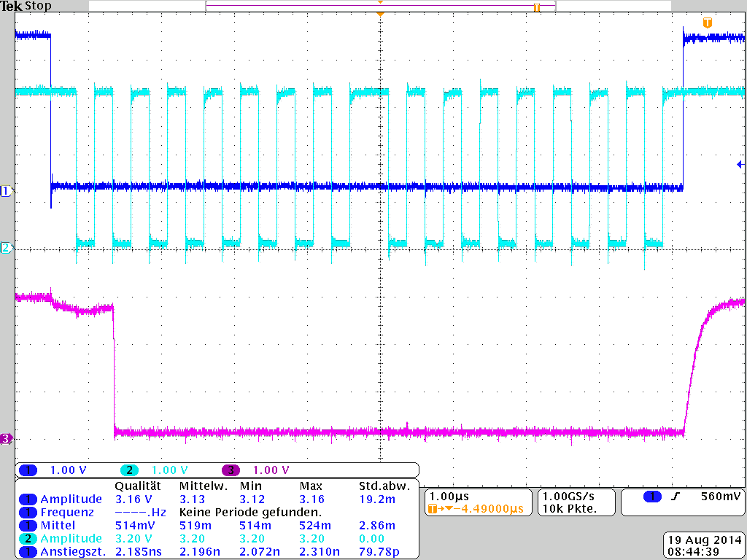This screenshot has width=747, height=560.
Task: Click the trigger delay -4.49000µs readout
Action: pyautogui.click(x=476, y=509)
